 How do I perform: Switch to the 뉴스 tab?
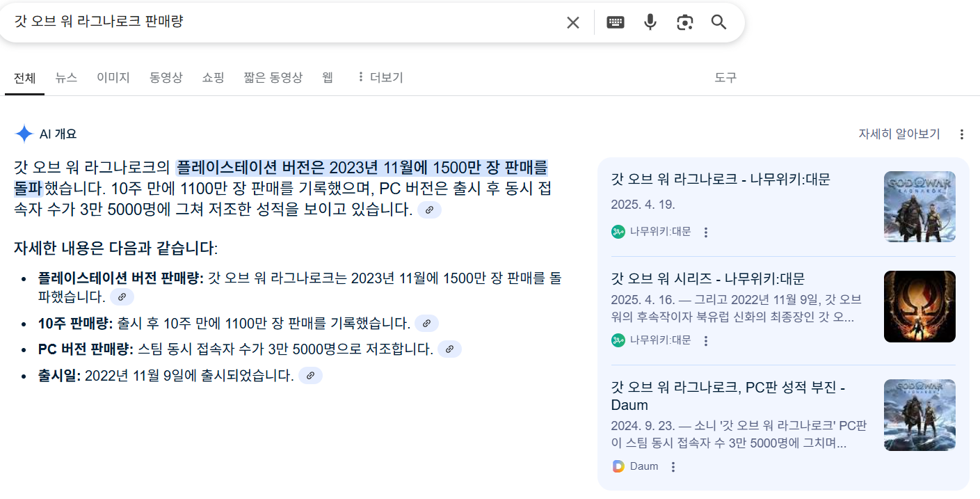tap(66, 78)
